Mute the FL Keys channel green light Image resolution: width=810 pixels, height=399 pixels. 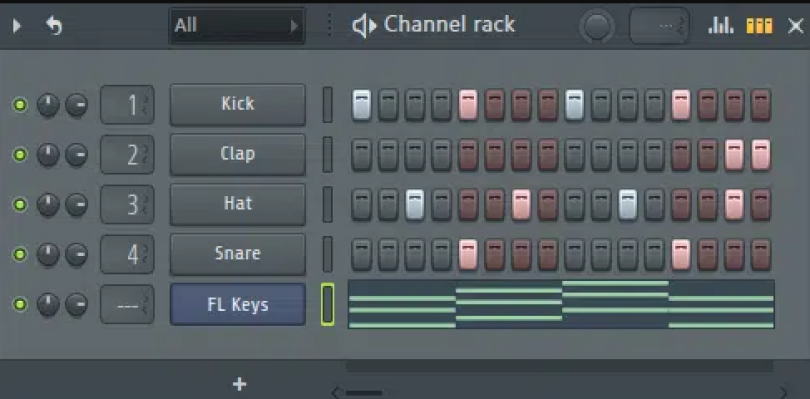[20, 304]
